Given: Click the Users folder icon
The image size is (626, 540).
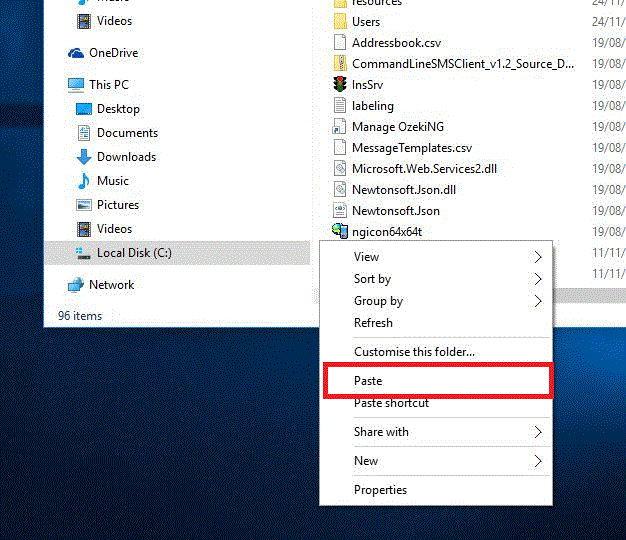Looking at the screenshot, I should (340, 22).
